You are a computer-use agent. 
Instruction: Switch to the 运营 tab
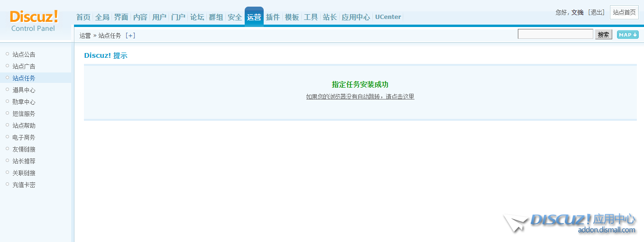point(254,17)
